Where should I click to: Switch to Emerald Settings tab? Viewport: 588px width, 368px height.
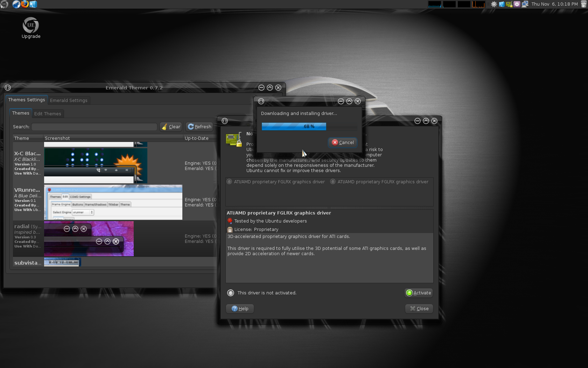69,101
